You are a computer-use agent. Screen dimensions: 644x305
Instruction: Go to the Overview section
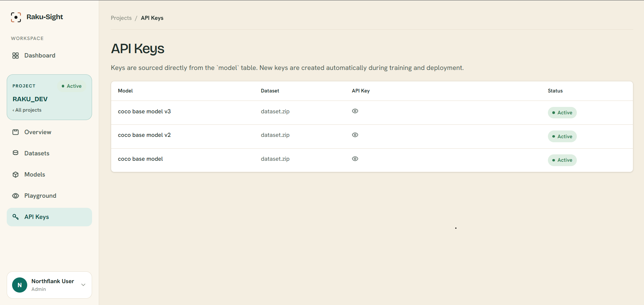49,132
